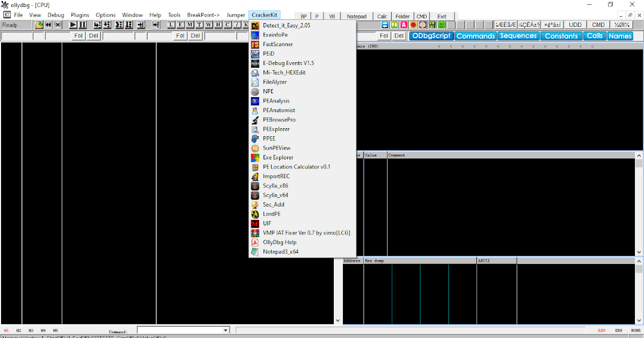Open Threads window via T button
This screenshot has height=338, width=644.
coord(199,25)
